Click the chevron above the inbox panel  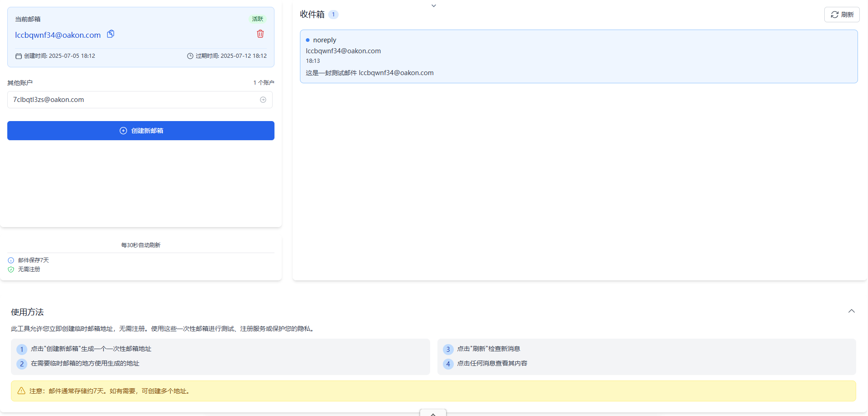pyautogui.click(x=433, y=5)
